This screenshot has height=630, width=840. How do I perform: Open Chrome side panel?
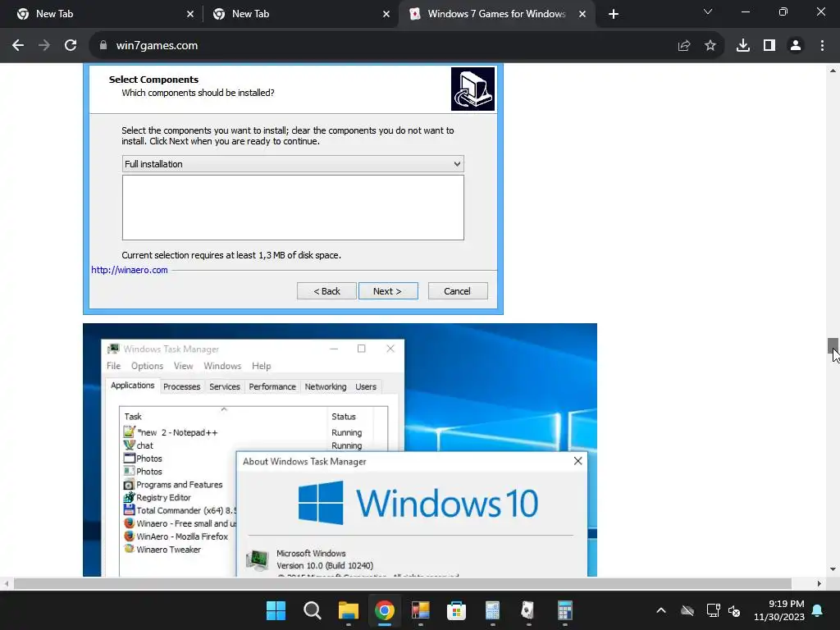pos(769,46)
